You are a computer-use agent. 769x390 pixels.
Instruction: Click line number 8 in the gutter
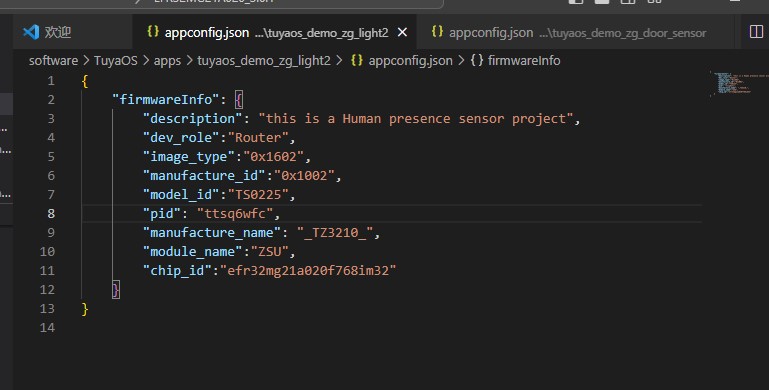[51, 213]
